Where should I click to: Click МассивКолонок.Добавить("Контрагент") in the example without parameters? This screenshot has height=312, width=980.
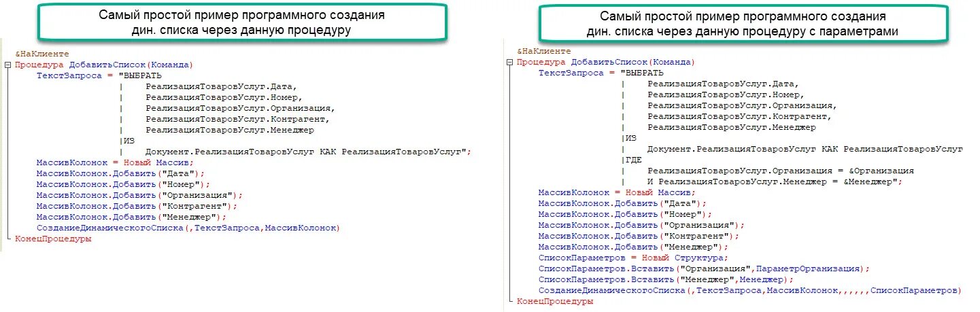[137, 206]
